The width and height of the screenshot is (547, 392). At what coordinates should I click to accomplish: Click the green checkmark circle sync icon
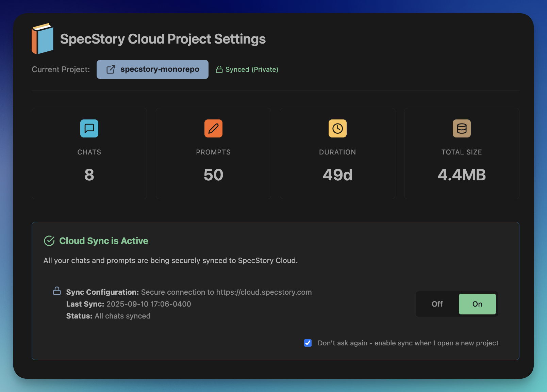pyautogui.click(x=49, y=241)
